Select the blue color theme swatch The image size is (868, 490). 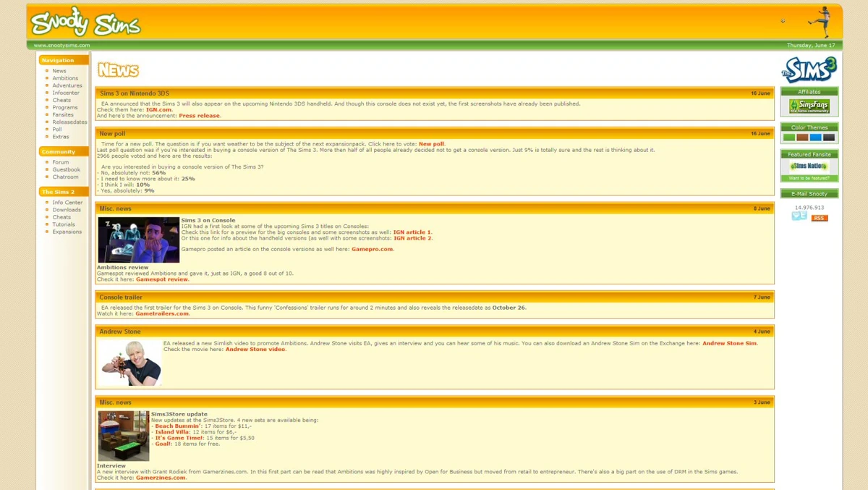[x=816, y=137]
